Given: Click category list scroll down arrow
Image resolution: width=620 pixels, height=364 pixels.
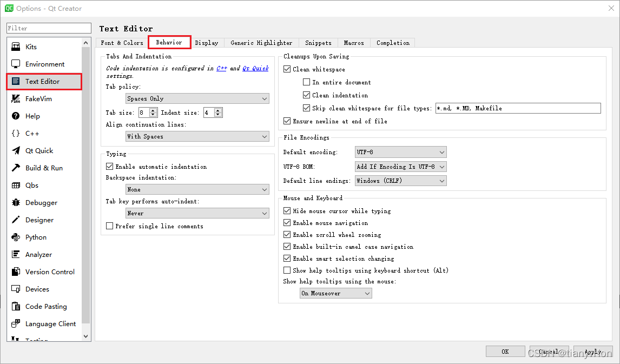Looking at the screenshot, I should click(86, 336).
